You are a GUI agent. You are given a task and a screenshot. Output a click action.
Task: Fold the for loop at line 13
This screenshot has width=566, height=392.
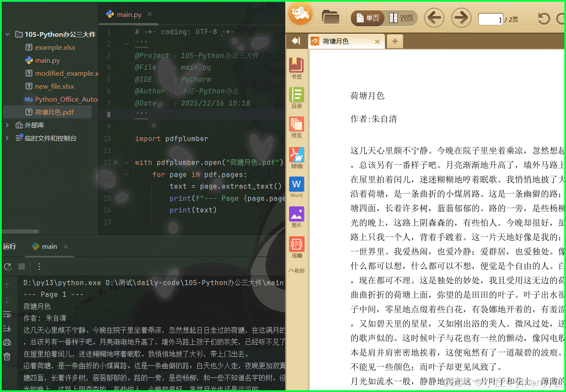(126, 174)
